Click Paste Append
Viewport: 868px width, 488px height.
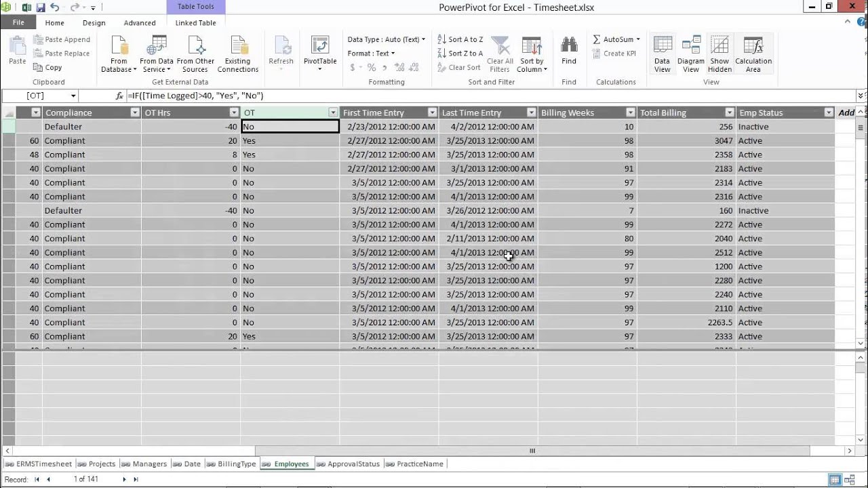62,40
